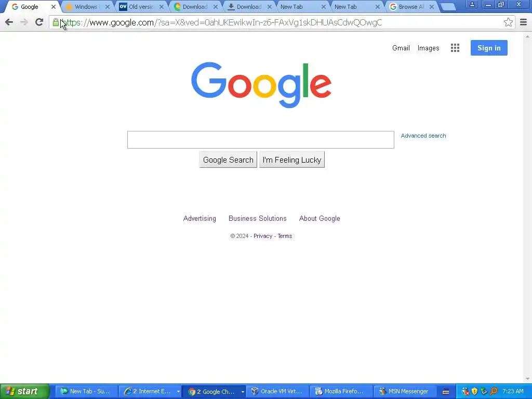Open the Terms link
The height and width of the screenshot is (399, 532).
click(285, 236)
